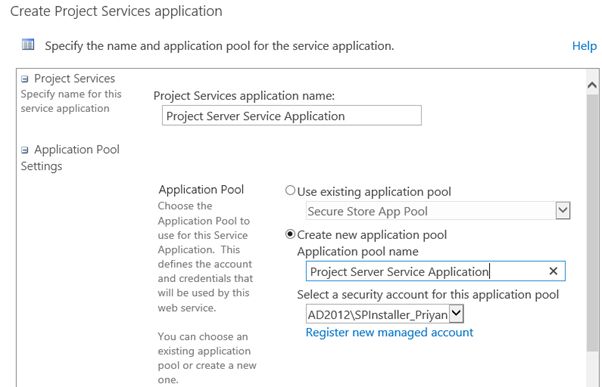Screen dimensions: 602x387
Task: Collapse the Project Services section
Action: pos(25,79)
